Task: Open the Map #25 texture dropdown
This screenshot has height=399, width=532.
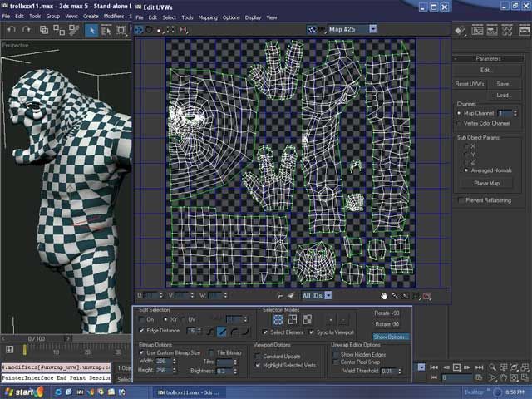Action: tap(372, 28)
